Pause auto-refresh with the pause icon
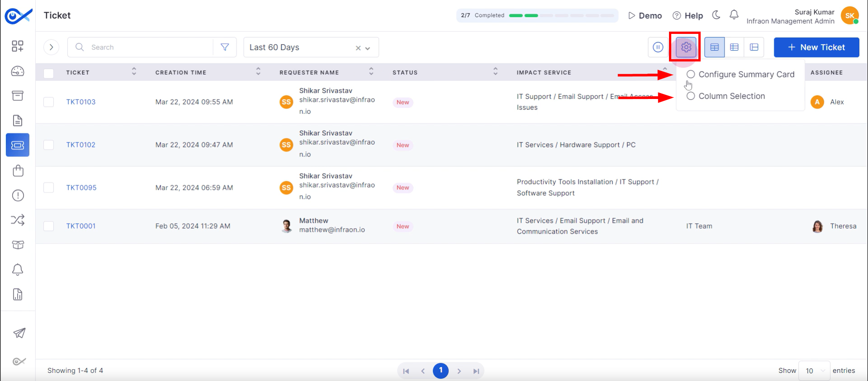The image size is (868, 381). (658, 47)
